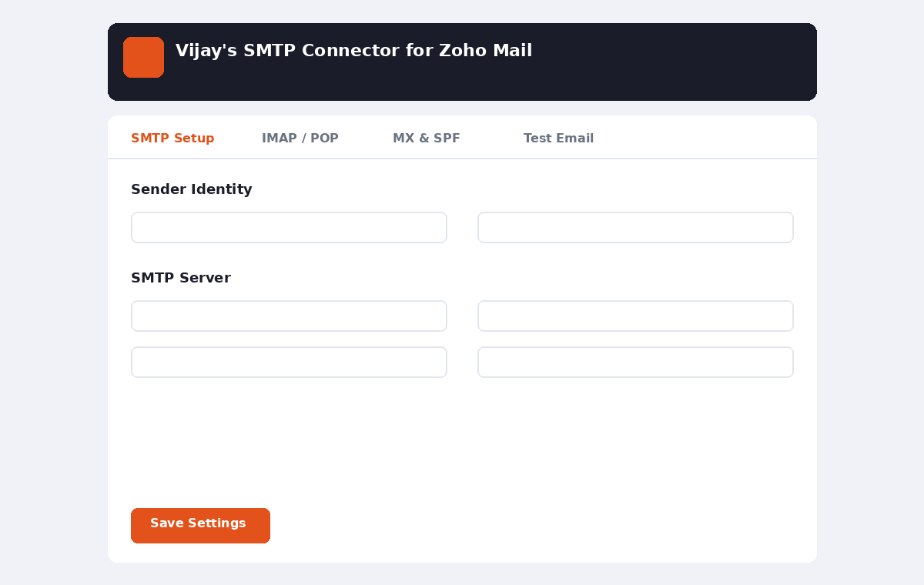Viewport: 924px width, 585px height.
Task: Go to the MX & SPF tab
Action: (x=427, y=139)
